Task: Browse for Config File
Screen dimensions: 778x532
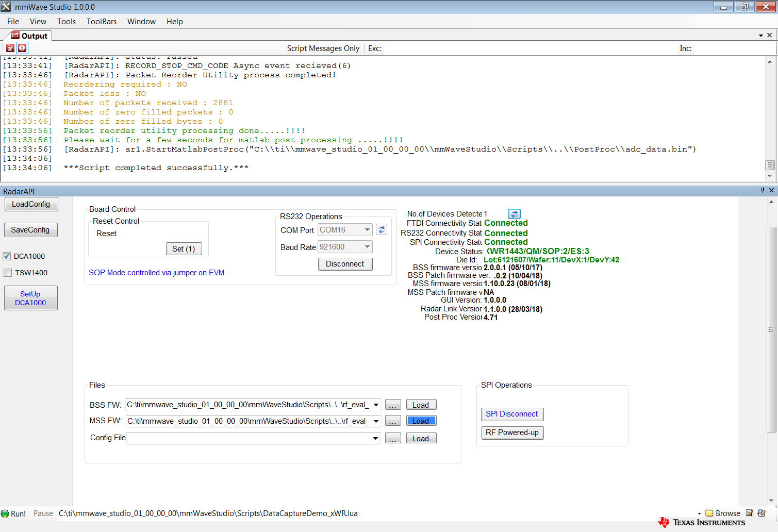Action: tap(393, 439)
